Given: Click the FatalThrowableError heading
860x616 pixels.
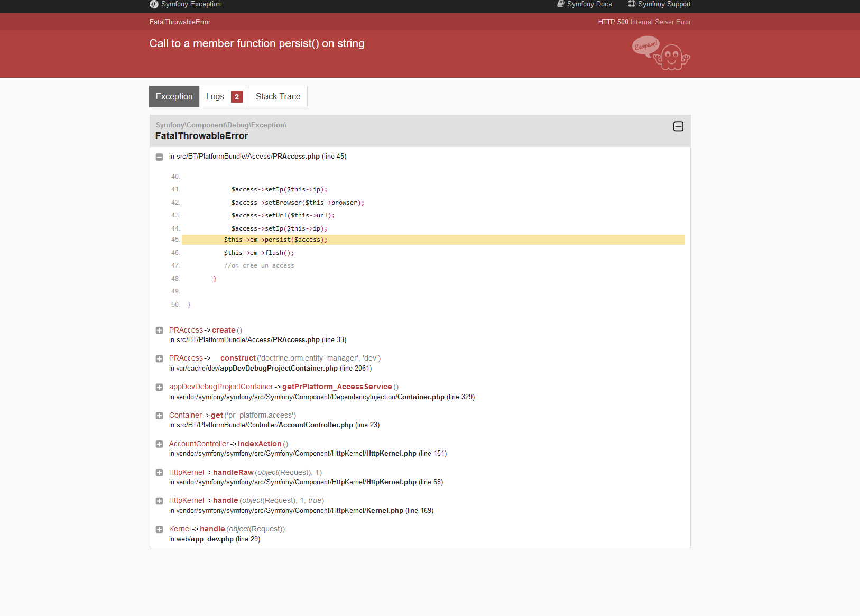Looking at the screenshot, I should [201, 136].
